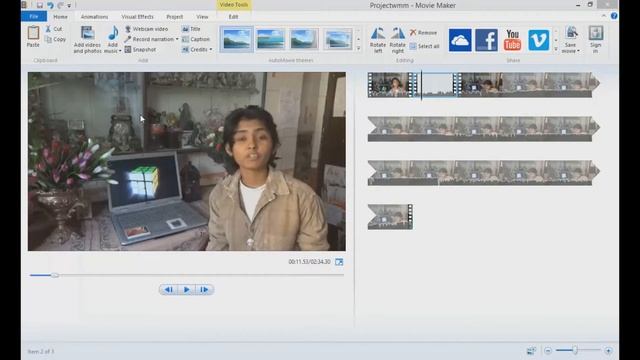The height and width of the screenshot is (360, 640).
Task: Adjust the zoom time scale slider
Action: 575,350
